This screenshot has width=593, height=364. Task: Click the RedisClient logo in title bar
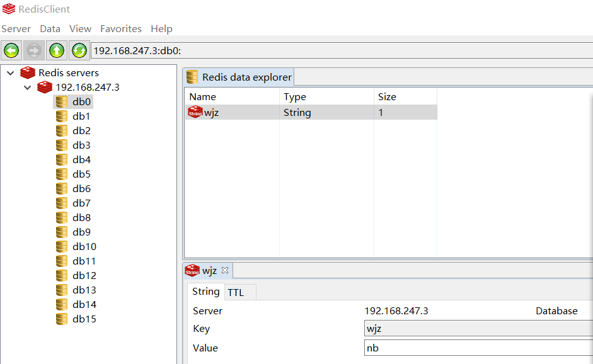tap(9, 9)
